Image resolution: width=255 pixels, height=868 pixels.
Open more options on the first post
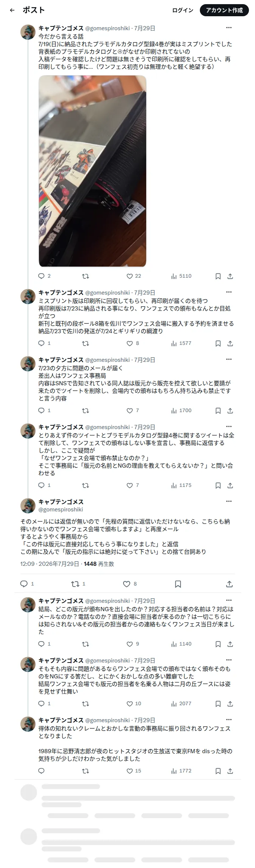229,28
